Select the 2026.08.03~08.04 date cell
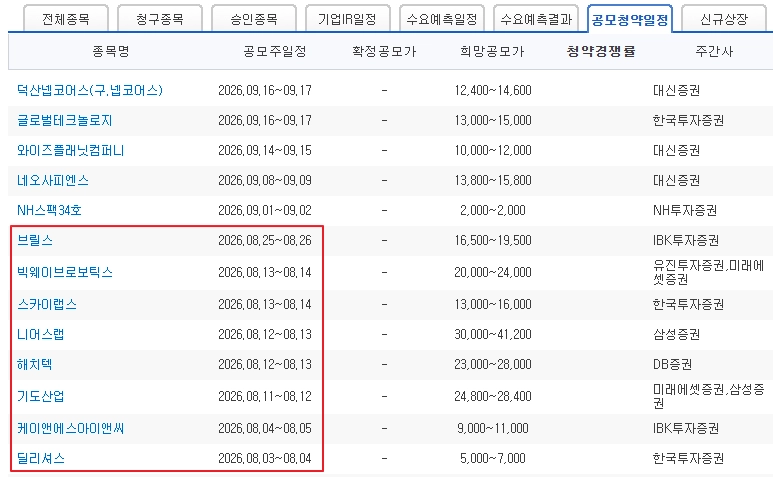Screen dimensions: 773x477 coord(265,459)
